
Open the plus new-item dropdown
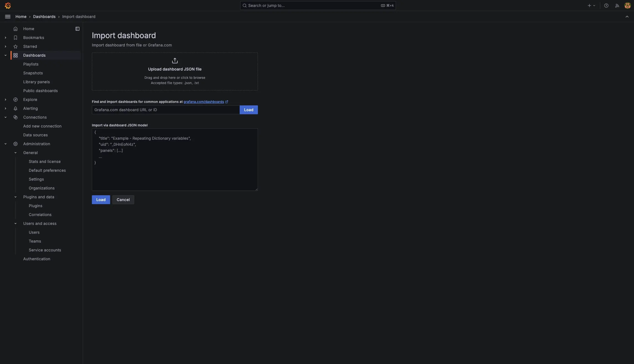591,6
